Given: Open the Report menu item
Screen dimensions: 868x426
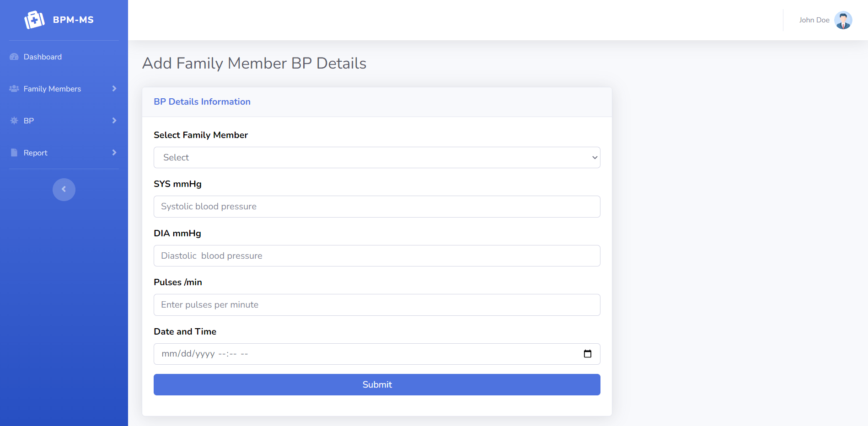Looking at the screenshot, I should coord(36,153).
